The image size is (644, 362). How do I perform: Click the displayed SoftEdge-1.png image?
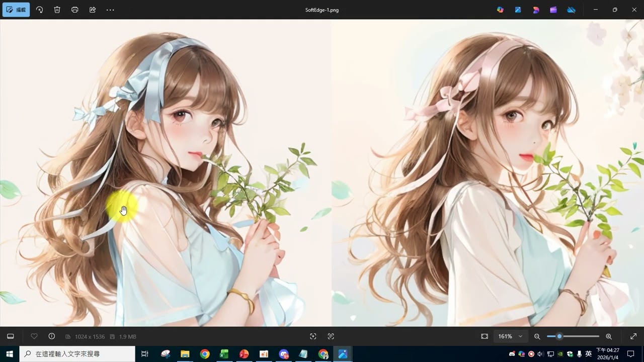click(x=322, y=173)
